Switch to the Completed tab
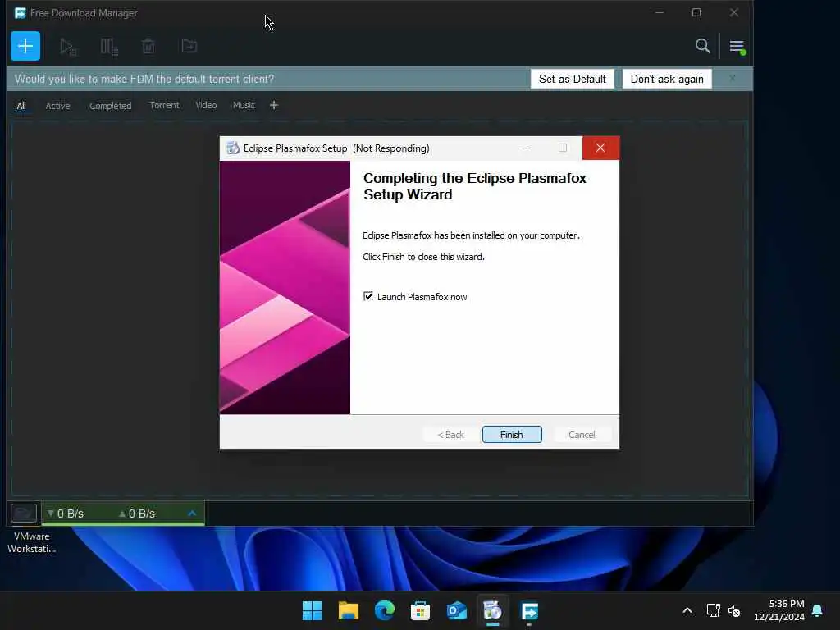Screen dimensions: 840x630 111,106
